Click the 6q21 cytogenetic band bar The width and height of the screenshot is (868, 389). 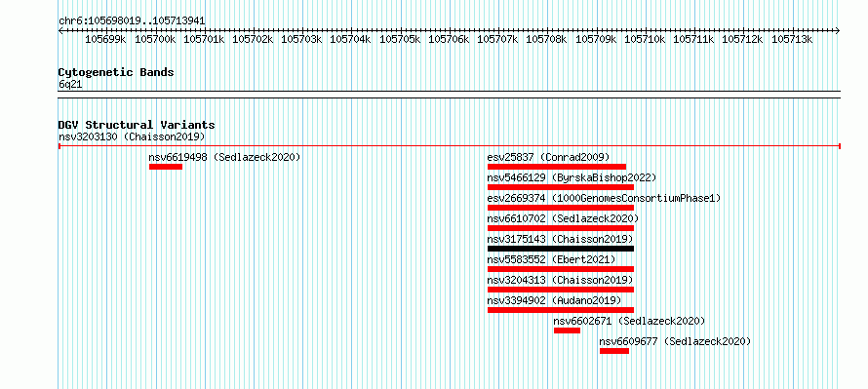coord(450,95)
